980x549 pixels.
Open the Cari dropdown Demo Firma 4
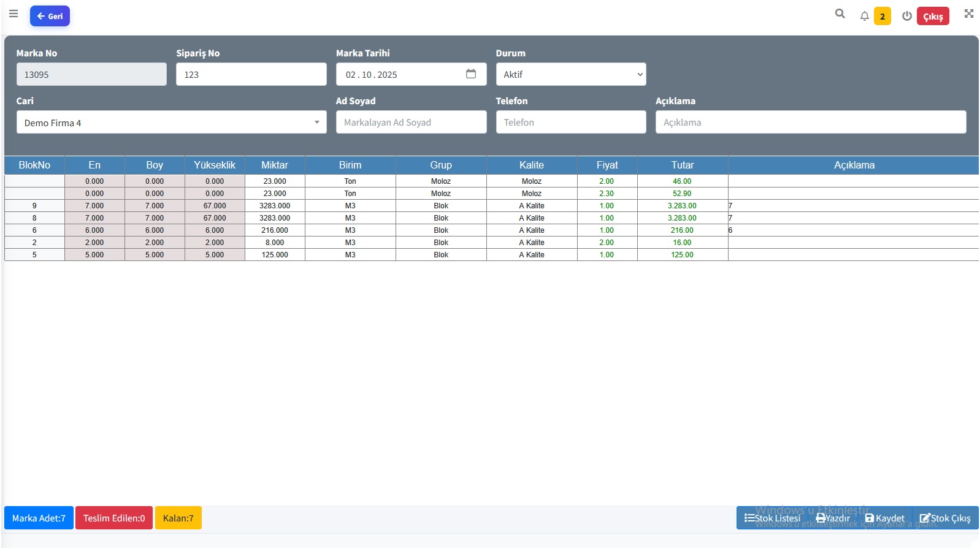coord(172,122)
